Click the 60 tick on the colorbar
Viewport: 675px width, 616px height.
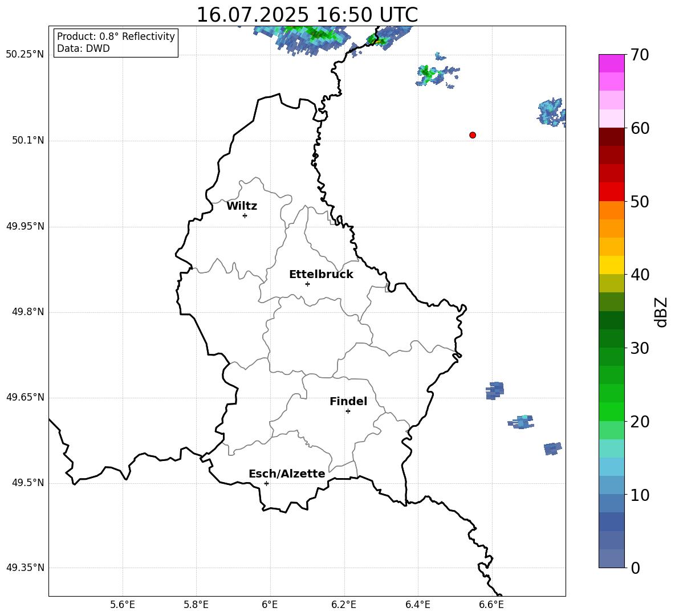640,128
